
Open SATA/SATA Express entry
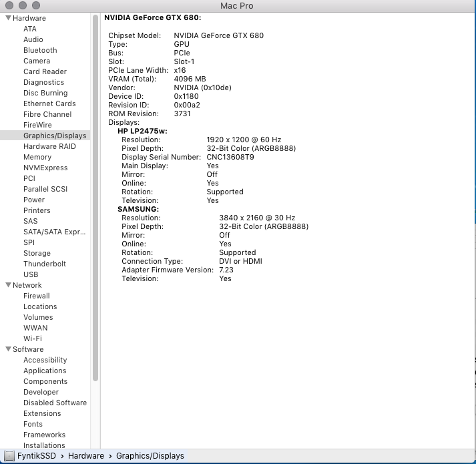tap(55, 232)
